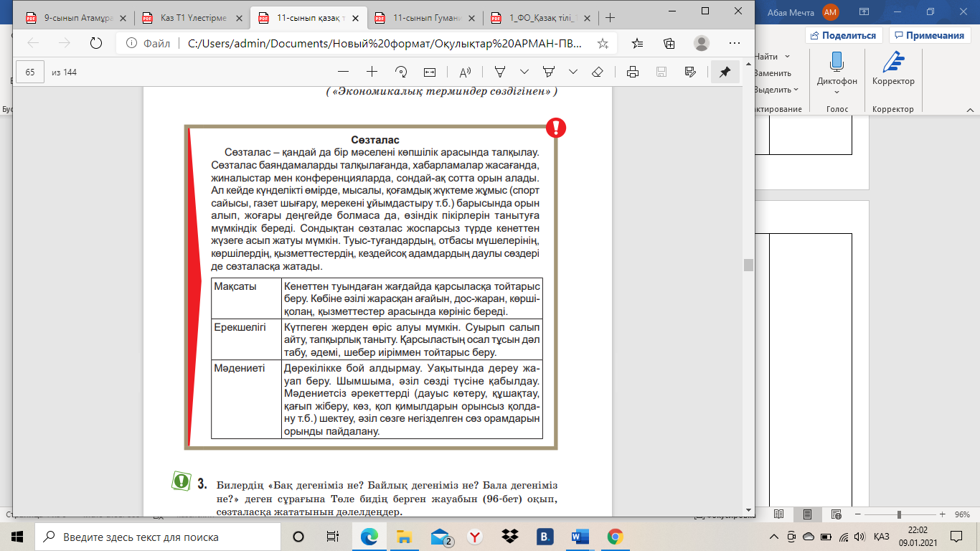Open the AM account avatar in Word
Viewport: 980px width, 551px height.
831,11
